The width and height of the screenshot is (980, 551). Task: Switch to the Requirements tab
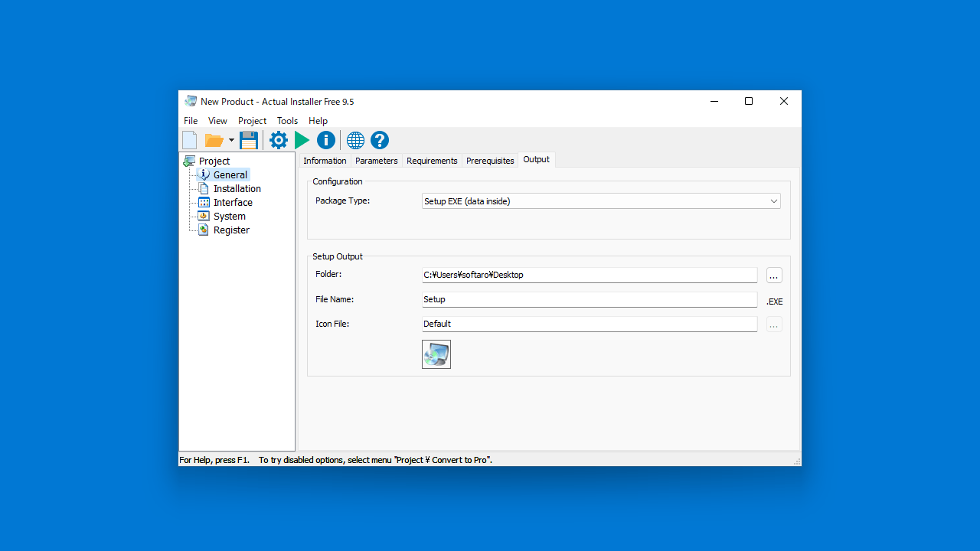pyautogui.click(x=432, y=161)
